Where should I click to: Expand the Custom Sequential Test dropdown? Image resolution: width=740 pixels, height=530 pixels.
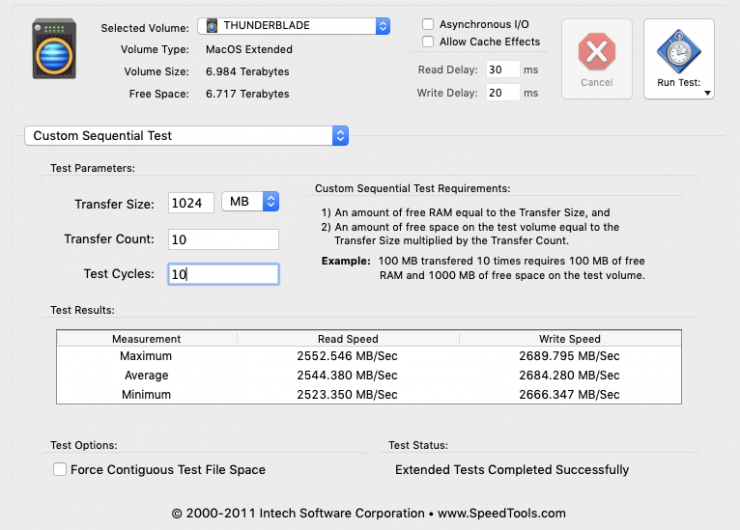[186, 135]
